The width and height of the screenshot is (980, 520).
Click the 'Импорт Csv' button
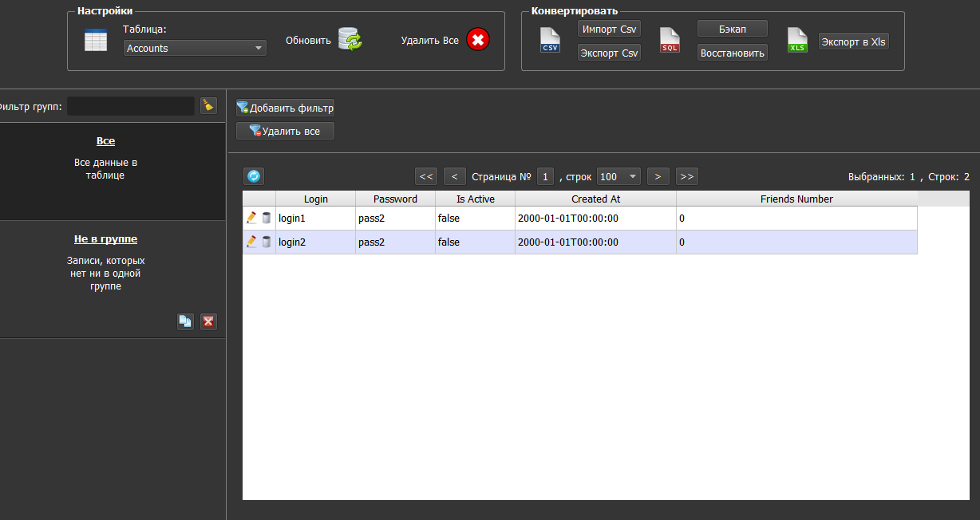(609, 29)
